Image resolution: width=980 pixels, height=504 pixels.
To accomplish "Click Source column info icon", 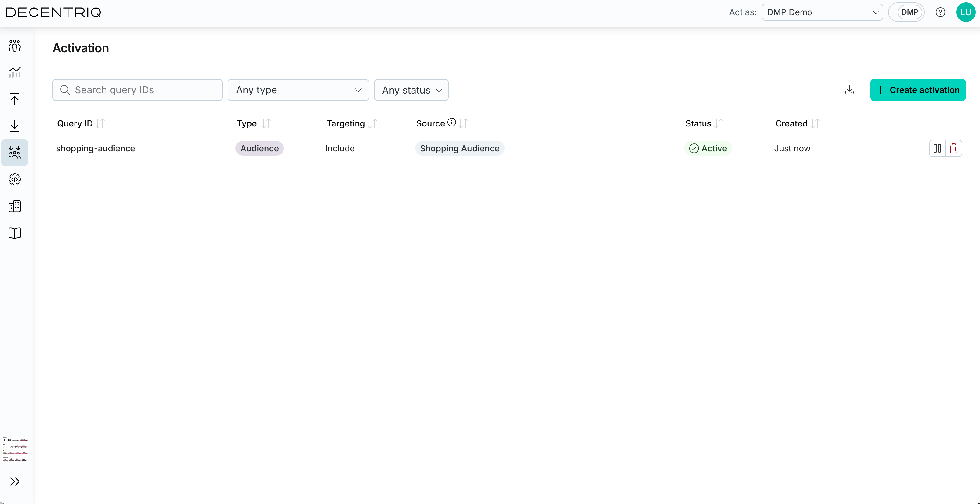I will point(452,123).
